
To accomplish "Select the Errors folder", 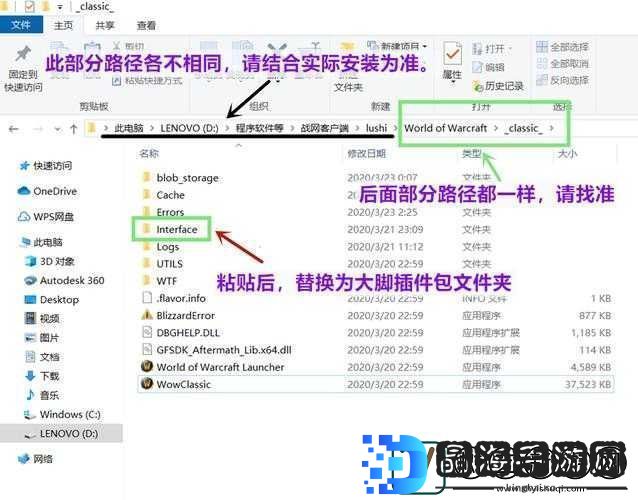I will [164, 212].
